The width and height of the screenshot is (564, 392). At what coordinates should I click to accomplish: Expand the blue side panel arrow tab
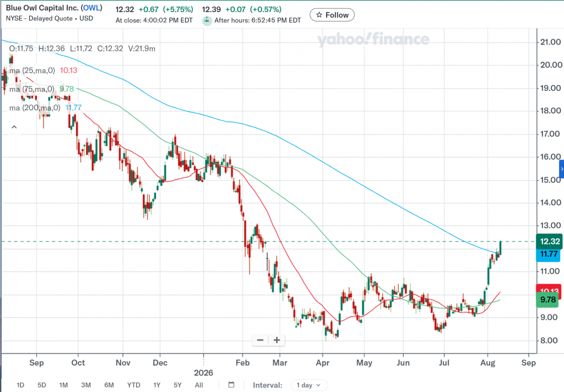click(x=561, y=169)
